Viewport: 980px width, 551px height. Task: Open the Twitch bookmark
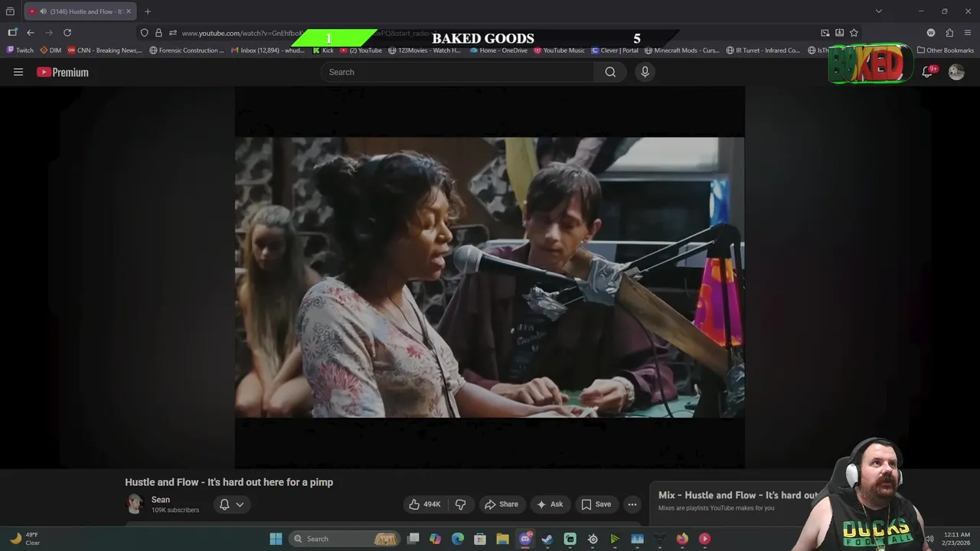tap(20, 51)
